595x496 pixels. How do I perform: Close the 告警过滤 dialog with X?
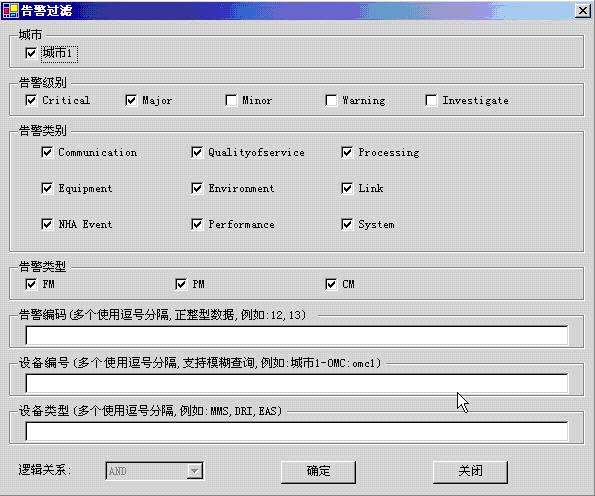point(583,11)
